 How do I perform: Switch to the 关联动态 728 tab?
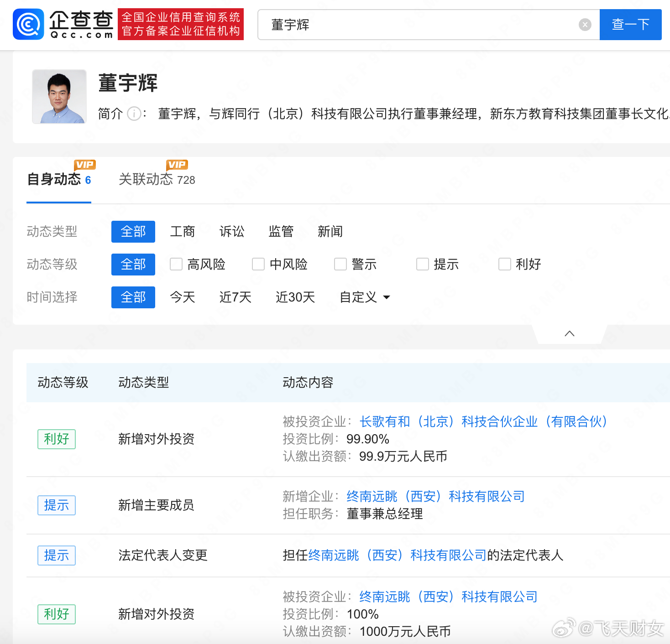[x=157, y=180]
